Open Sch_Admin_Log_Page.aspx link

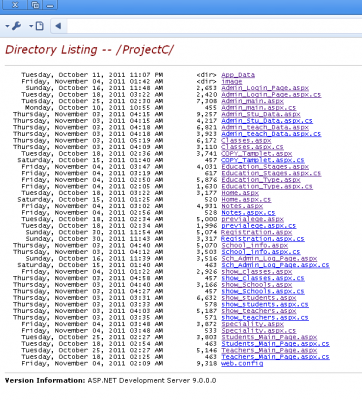pyautogui.click(x=269, y=259)
